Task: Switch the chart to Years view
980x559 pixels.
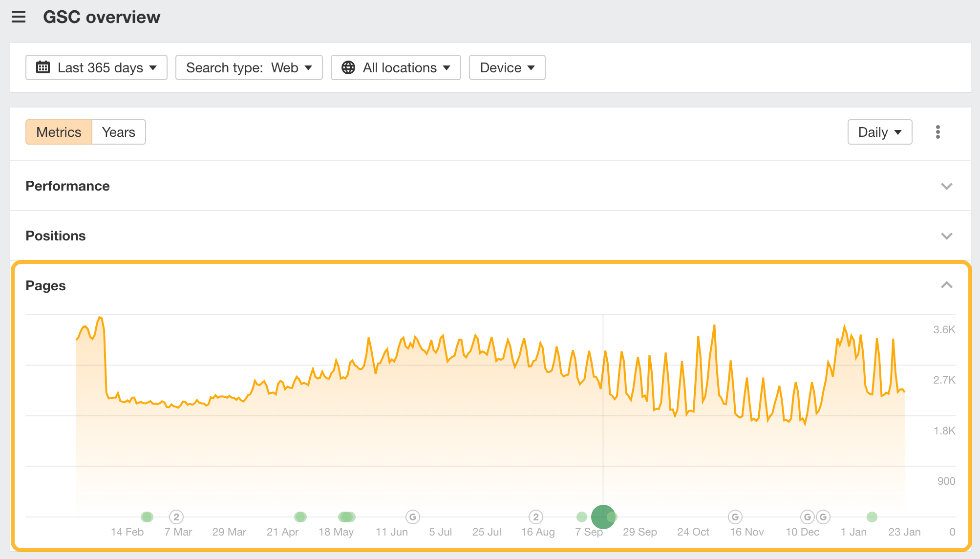Action: [119, 132]
